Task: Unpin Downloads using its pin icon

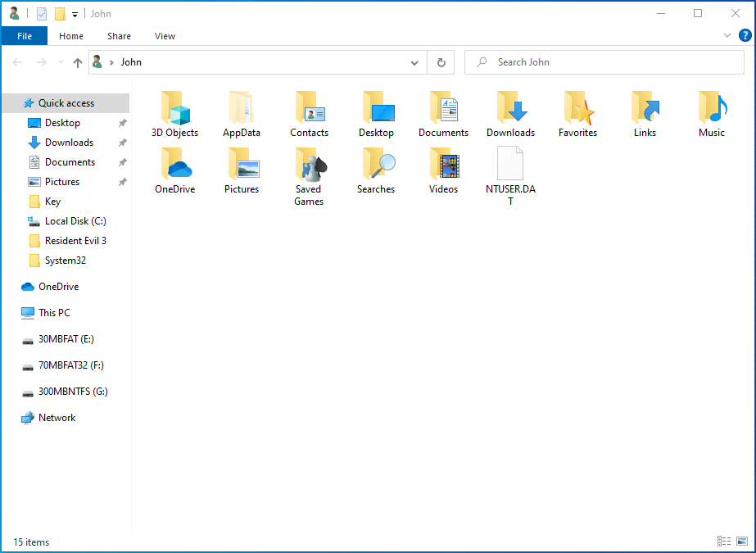Action: (123, 143)
